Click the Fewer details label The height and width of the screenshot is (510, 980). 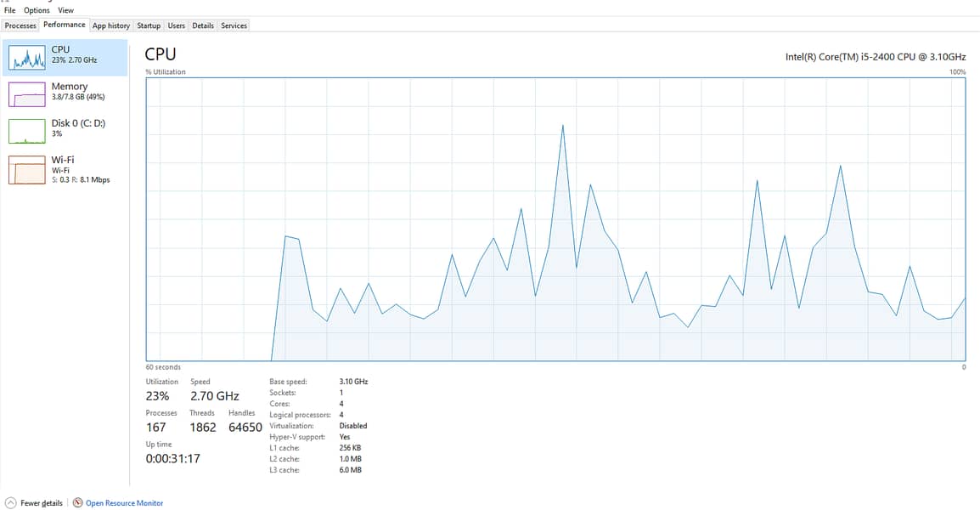[42, 503]
